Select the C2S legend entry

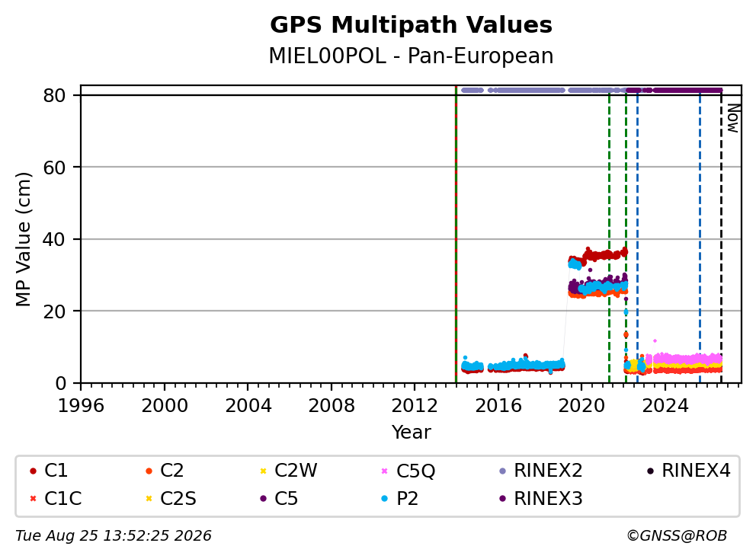[171, 498]
